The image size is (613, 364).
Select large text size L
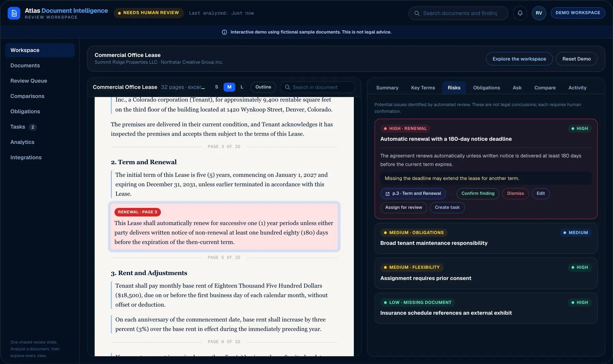tap(242, 87)
